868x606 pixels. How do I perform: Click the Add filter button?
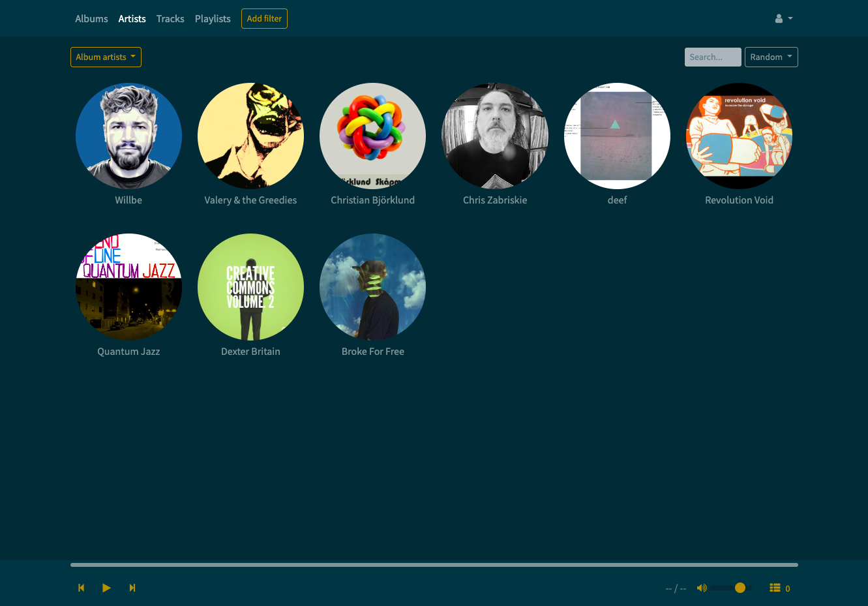click(264, 19)
